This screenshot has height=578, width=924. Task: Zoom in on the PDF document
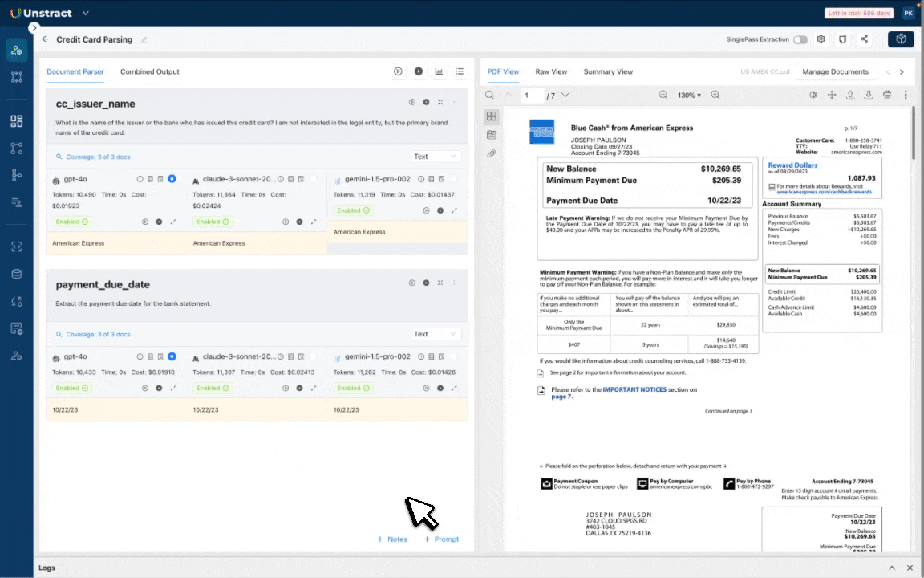(x=715, y=95)
